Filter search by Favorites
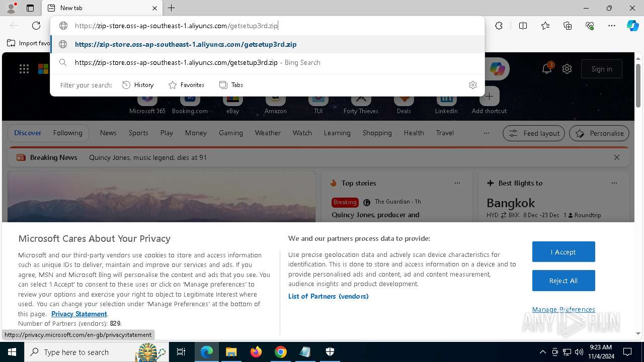Screen dimensions: 644x362 [x=186, y=85]
